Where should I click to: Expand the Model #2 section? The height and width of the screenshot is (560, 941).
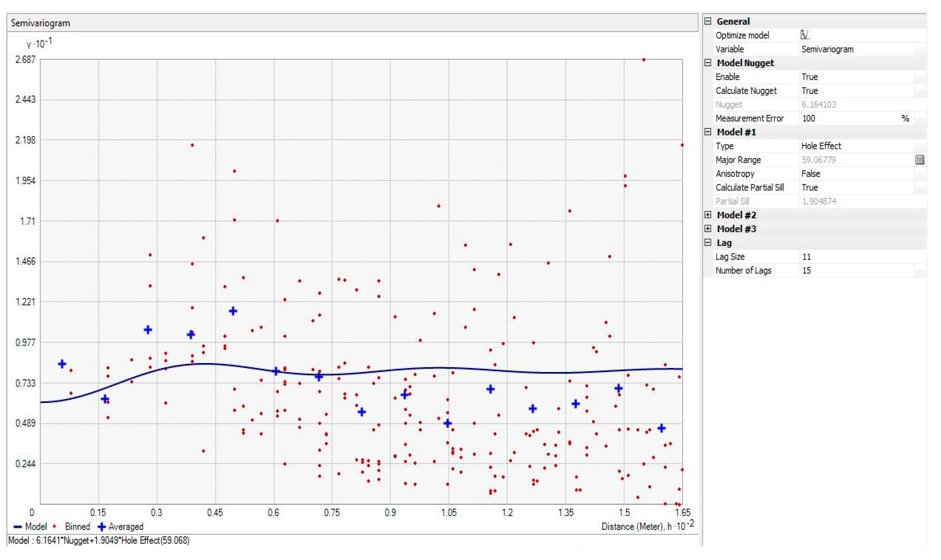coord(708,215)
